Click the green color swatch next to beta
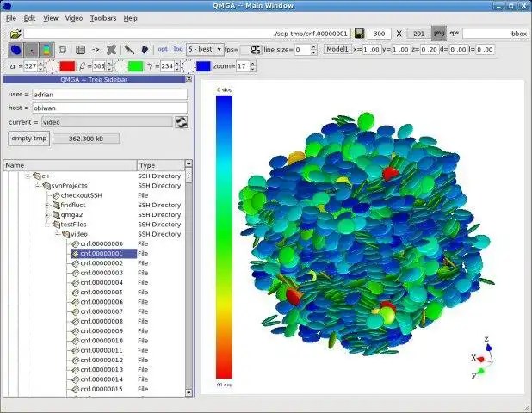The width and height of the screenshot is (532, 413). (136, 66)
